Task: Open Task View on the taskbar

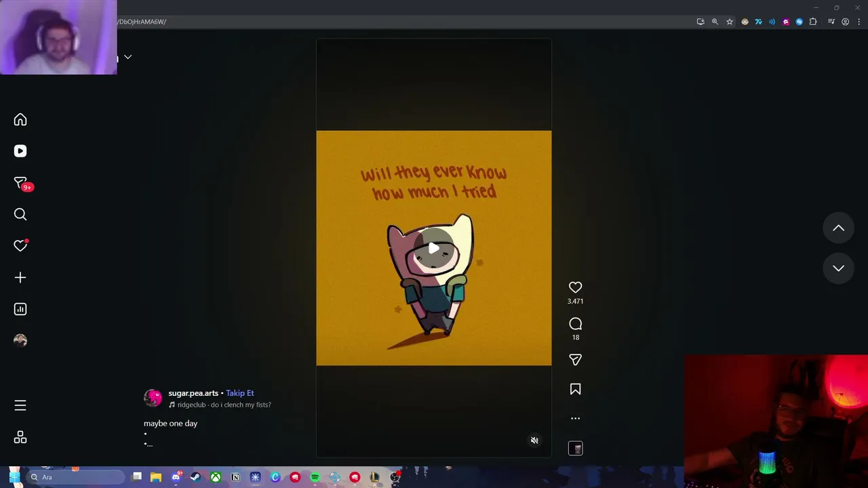Action: click(136, 477)
